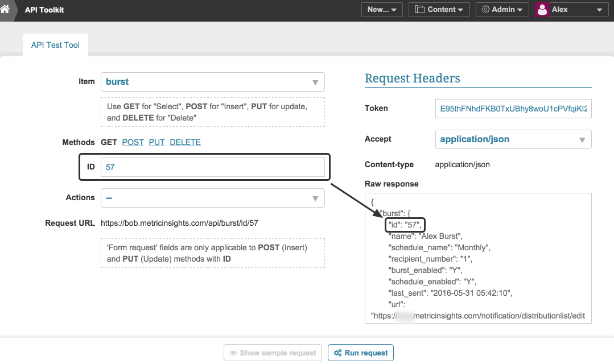Click the Content-type label
The image size is (614, 364).
click(x=389, y=164)
